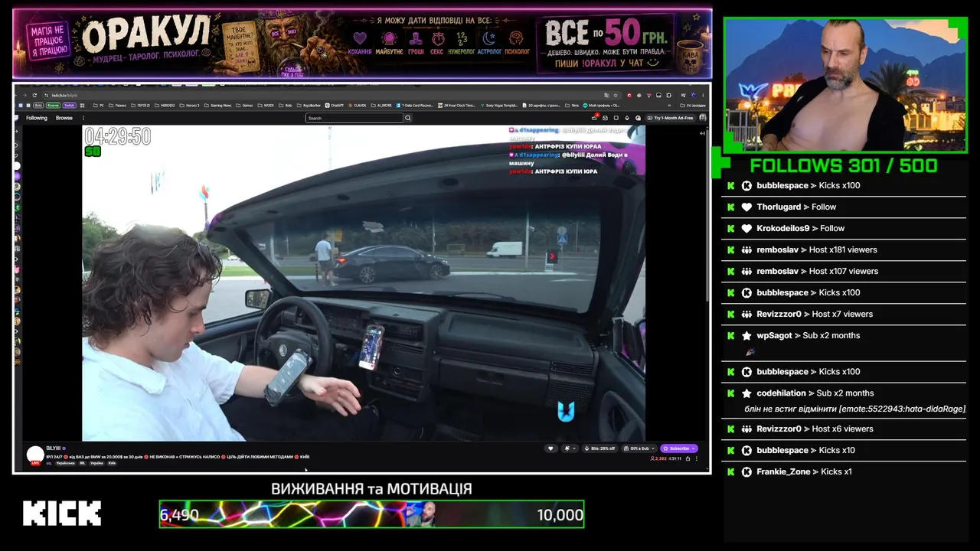Open the three-dot more menu in Twitch nav

click(x=83, y=118)
